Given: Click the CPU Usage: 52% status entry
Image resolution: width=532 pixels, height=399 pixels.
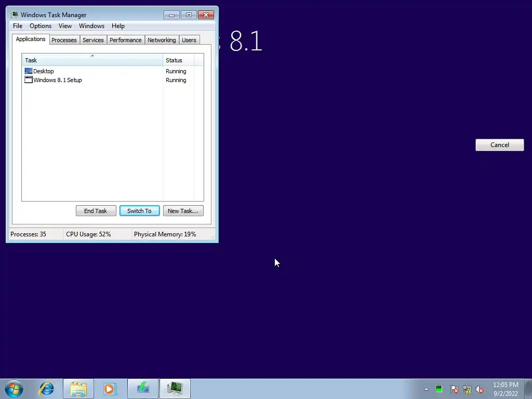Looking at the screenshot, I should click(88, 234).
